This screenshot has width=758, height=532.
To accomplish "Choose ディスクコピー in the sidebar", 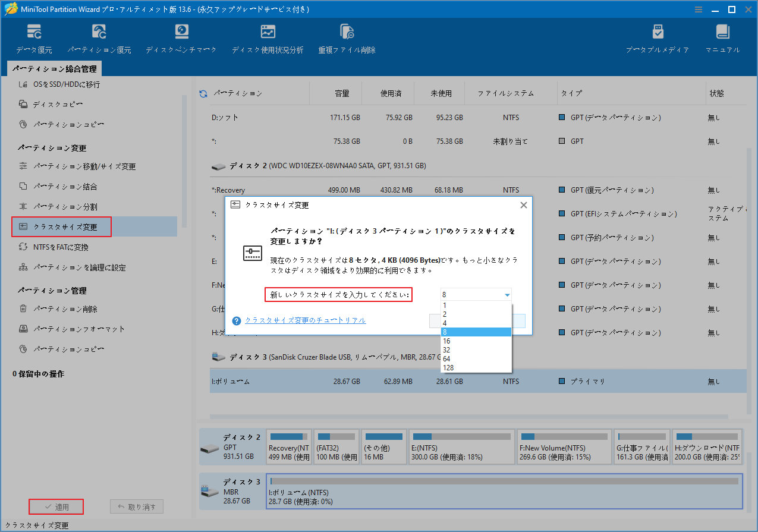I will 51,105.
